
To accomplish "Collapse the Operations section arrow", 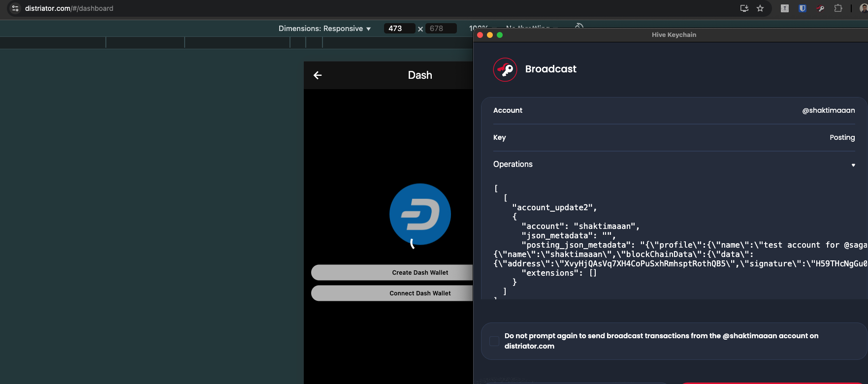I will tap(853, 165).
